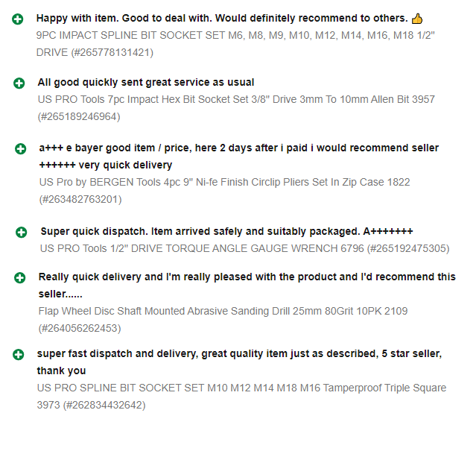Click 'Super quick dispatch. Item arrived safely' comment

click(x=226, y=232)
